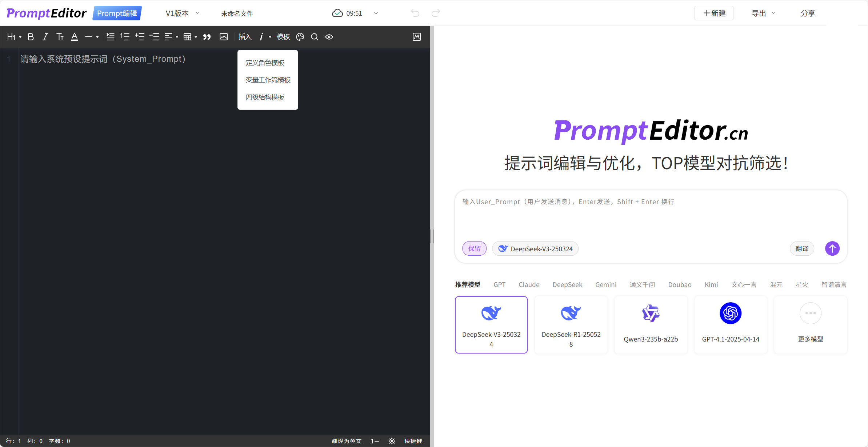This screenshot has height=447, width=868.
Task: Switch to the Claude model tab
Action: [x=529, y=284]
